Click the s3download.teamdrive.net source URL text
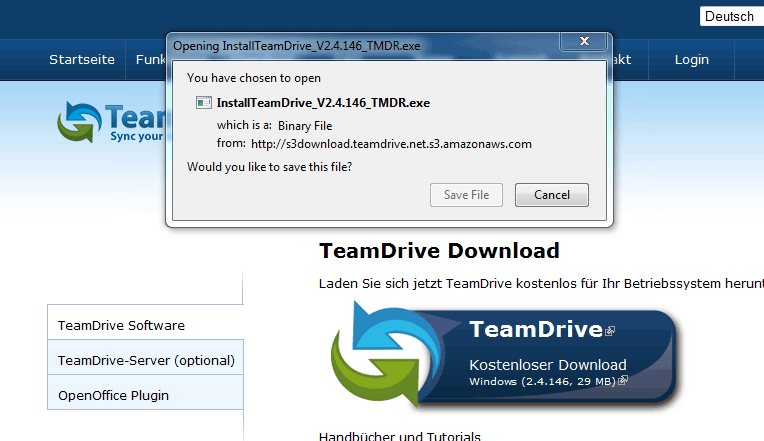The width and height of the screenshot is (764, 441). pyautogui.click(x=391, y=144)
